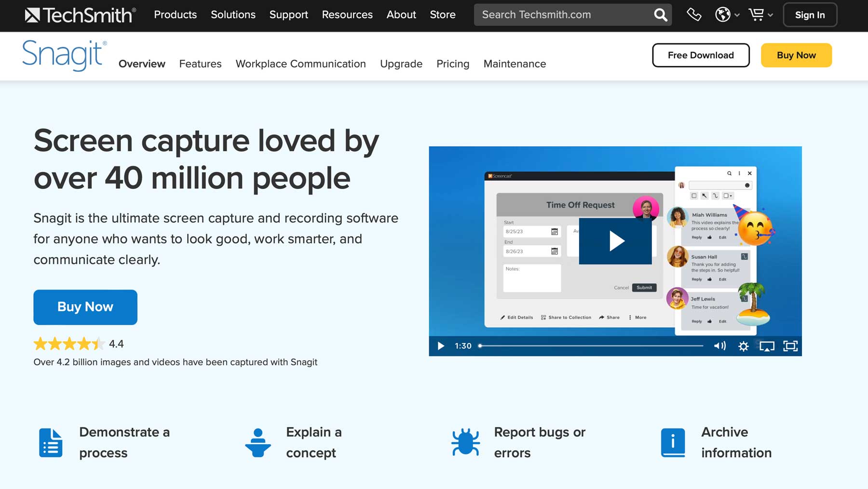Click the TechSmith logo
The image size is (868, 489).
click(80, 15)
